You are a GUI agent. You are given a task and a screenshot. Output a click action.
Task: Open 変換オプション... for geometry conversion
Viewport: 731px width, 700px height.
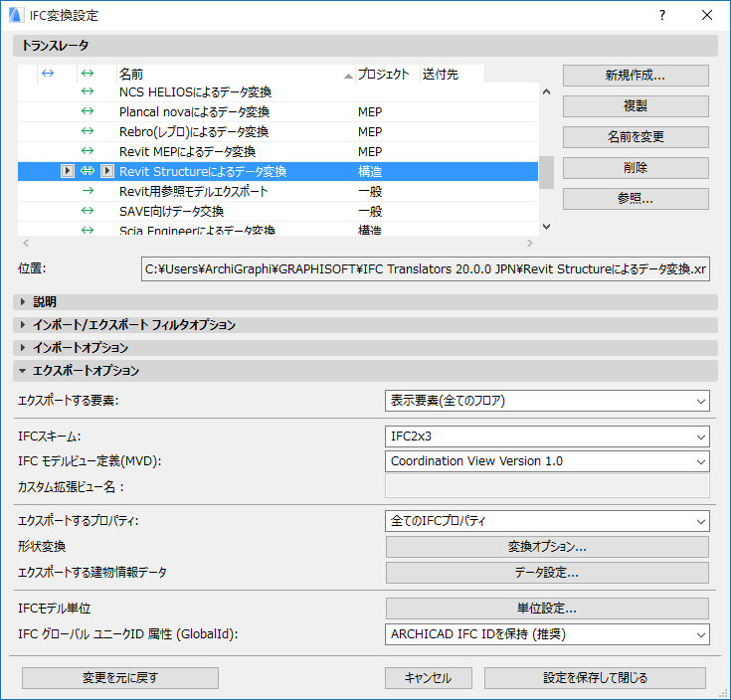[547, 547]
